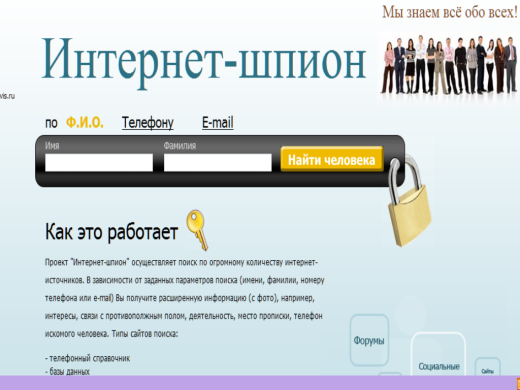Click the paragraph starting 'Проект "Интернет-шпион"'
Screen dimensions: 520x390
(x=185, y=298)
